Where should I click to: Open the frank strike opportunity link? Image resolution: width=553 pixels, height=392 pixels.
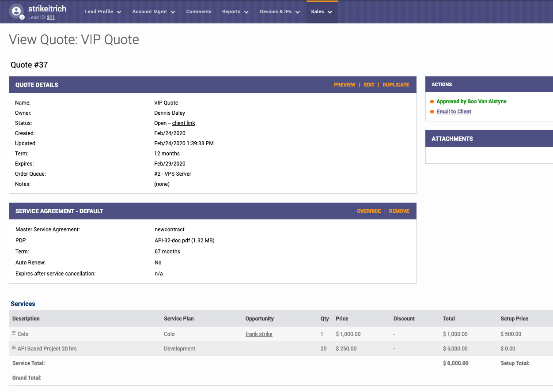click(259, 334)
